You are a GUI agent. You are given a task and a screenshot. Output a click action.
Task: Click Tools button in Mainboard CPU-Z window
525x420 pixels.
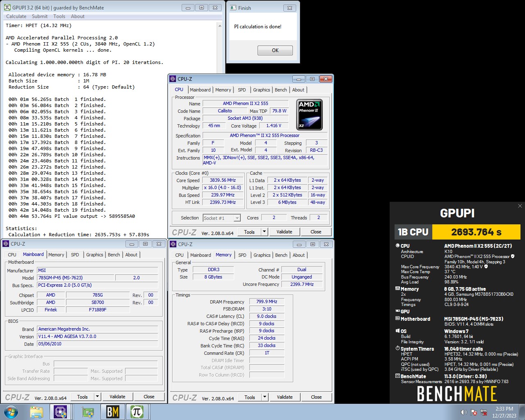click(82, 397)
